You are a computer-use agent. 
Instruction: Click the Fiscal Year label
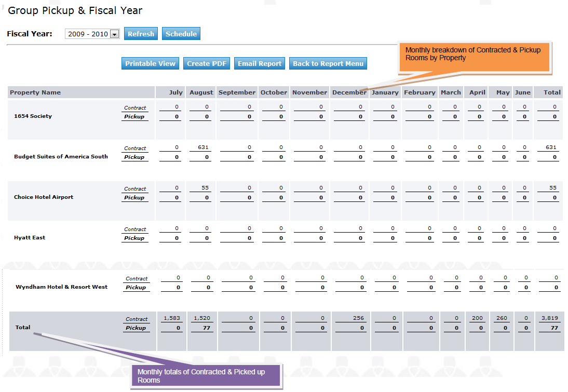point(30,34)
